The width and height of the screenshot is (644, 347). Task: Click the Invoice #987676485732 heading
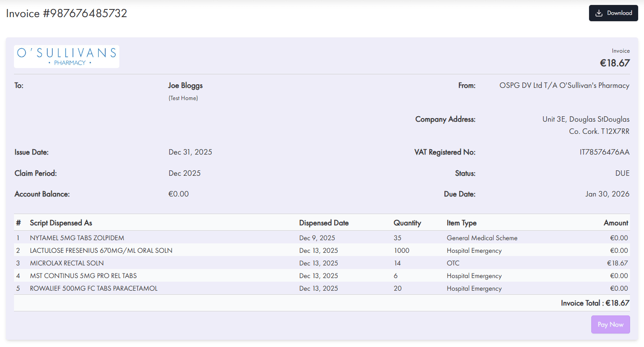66,14
